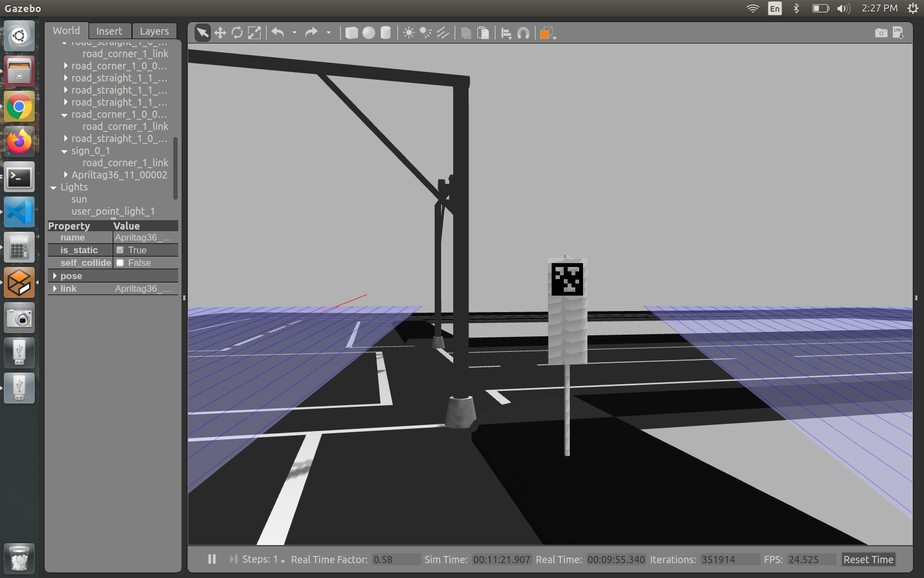Select the sun light entry
The image size is (924, 578).
click(79, 199)
